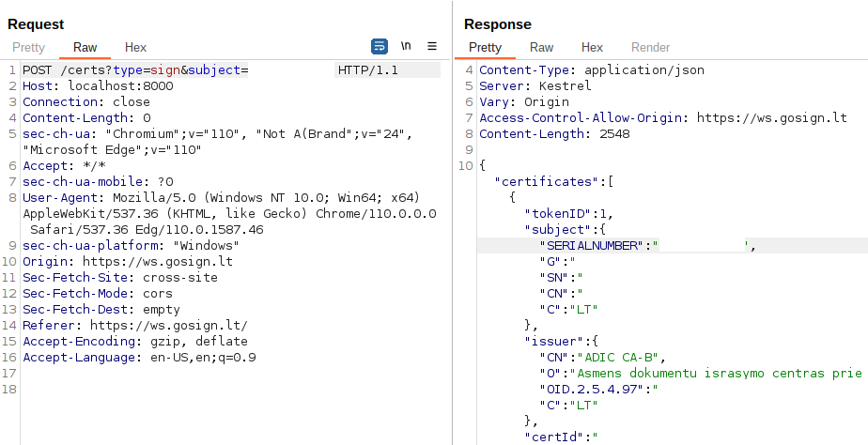The image size is (868, 445).
Task: Click the "subject" JSON key
Action: 554,230
